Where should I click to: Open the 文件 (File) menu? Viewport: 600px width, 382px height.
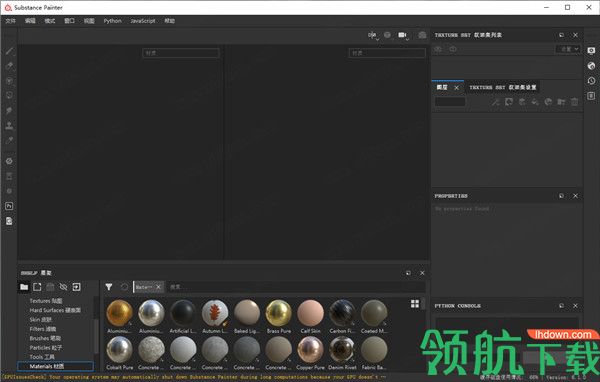pyautogui.click(x=11, y=21)
